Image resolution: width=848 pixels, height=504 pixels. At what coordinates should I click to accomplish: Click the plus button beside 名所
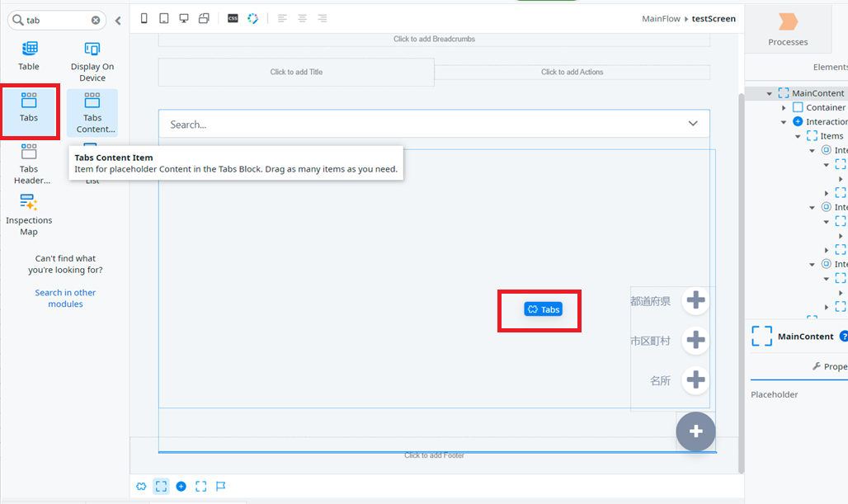click(695, 380)
